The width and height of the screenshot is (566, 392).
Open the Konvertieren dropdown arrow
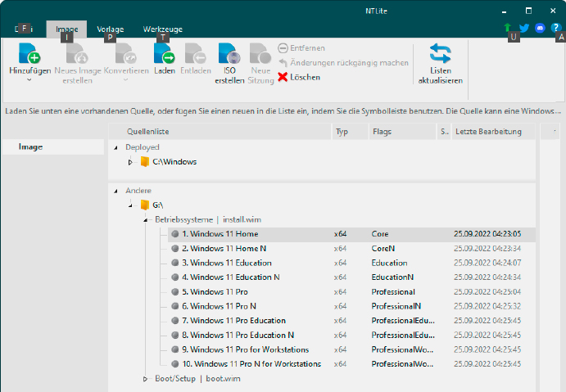126,79
